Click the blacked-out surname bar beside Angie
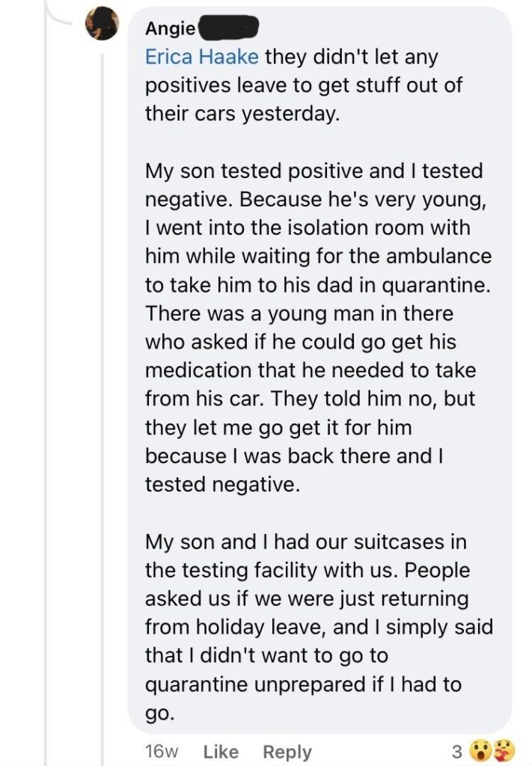 pos(227,28)
